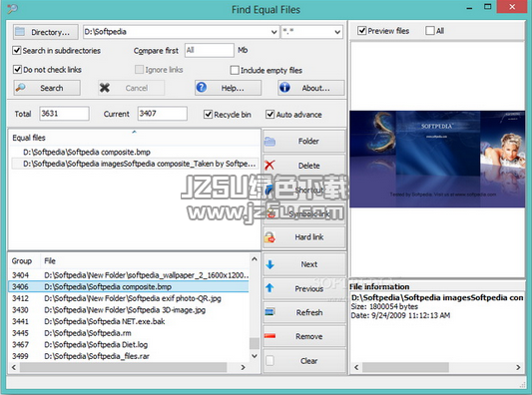Click the Hard link button label
The image size is (532, 395).
click(x=309, y=237)
